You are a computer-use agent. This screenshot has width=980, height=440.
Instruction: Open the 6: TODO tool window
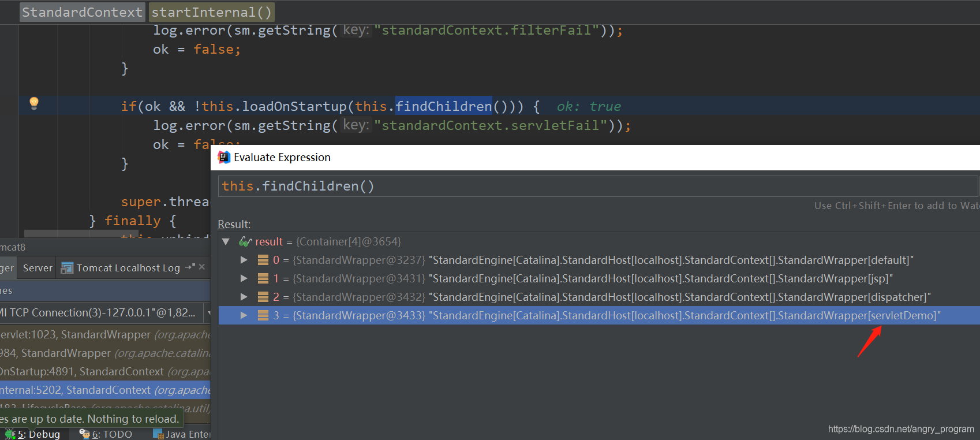coord(111,434)
